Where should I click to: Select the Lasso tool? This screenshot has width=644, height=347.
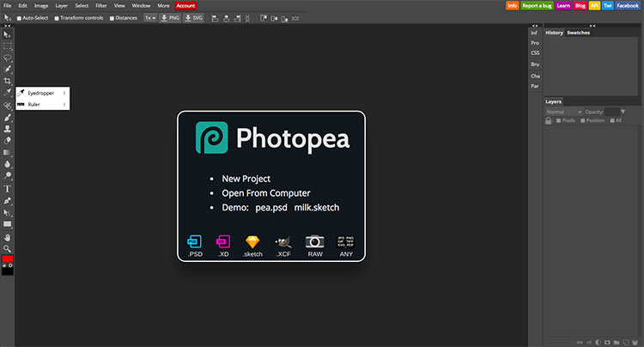(7, 58)
